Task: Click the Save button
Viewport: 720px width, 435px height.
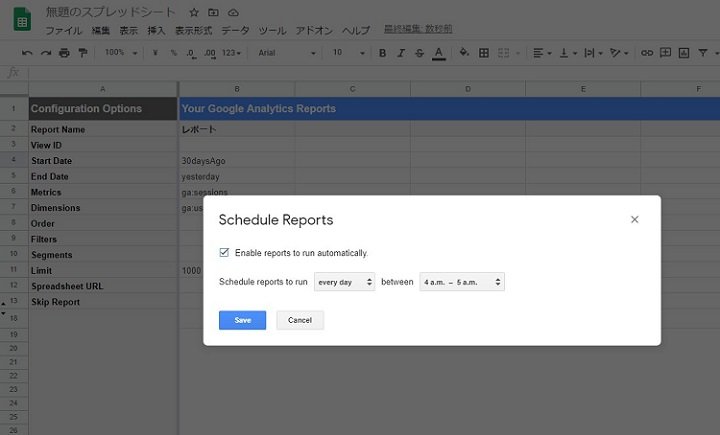Action: click(x=242, y=320)
